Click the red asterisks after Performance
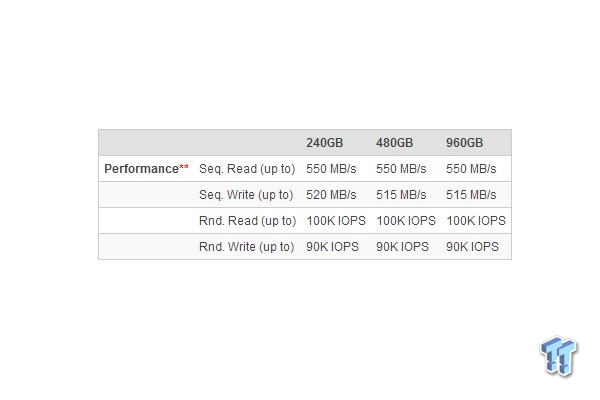The image size is (600, 400). pyautogui.click(x=184, y=167)
